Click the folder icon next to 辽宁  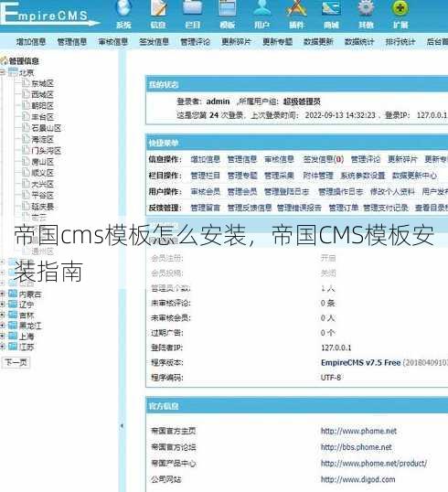click(13, 304)
